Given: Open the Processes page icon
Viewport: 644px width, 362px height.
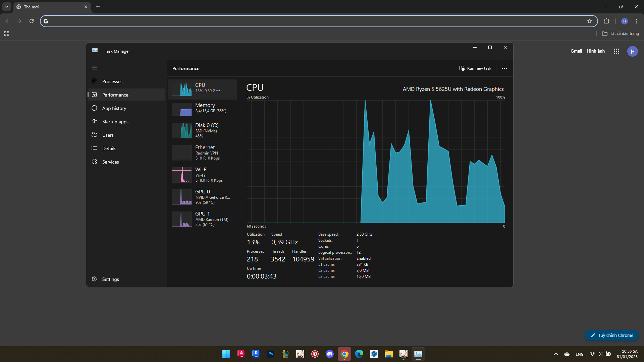Looking at the screenshot, I should 94,81.
